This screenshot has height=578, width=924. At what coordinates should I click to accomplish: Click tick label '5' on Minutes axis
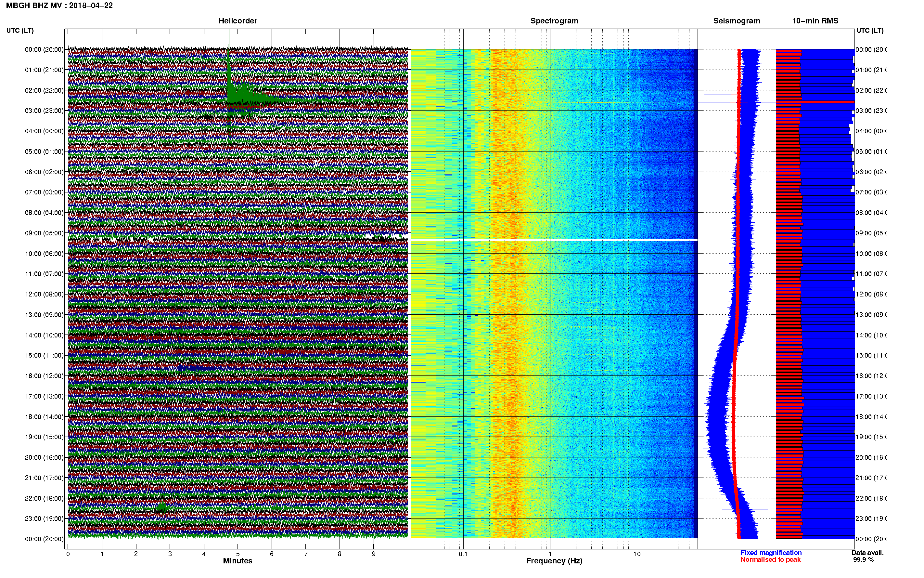pos(237,554)
